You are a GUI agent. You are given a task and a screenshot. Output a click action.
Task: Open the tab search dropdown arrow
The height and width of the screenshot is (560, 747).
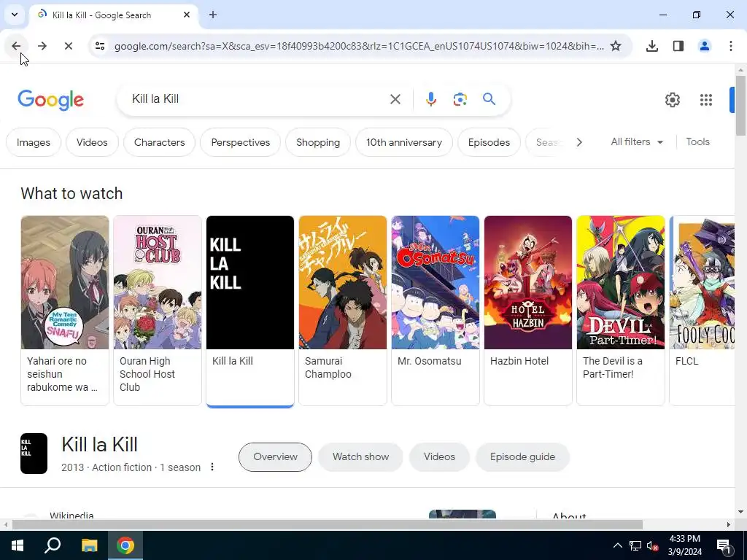(15, 15)
